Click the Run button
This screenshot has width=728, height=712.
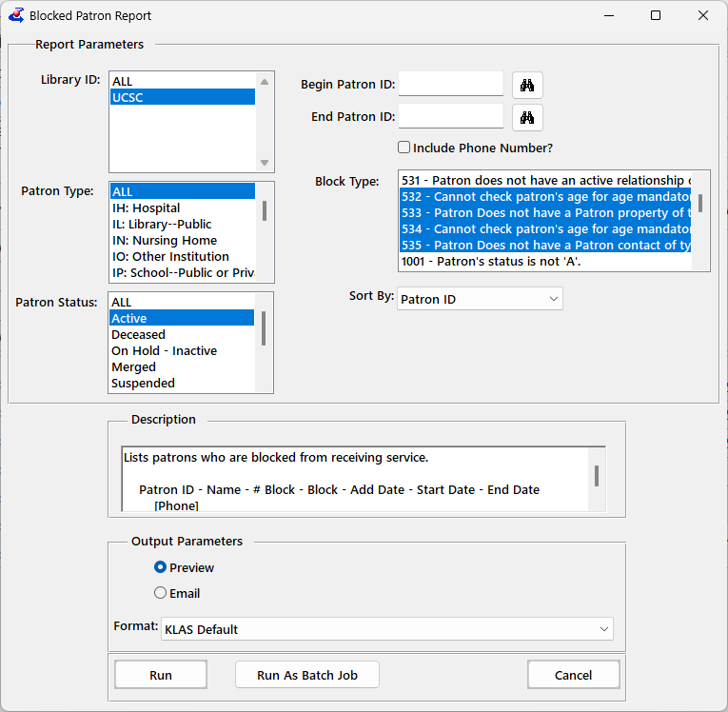[x=161, y=675]
